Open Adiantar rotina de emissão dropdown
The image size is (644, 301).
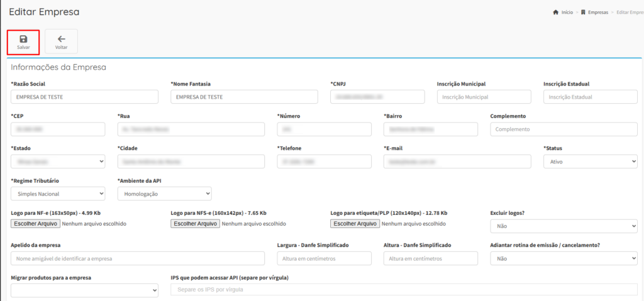563,258
